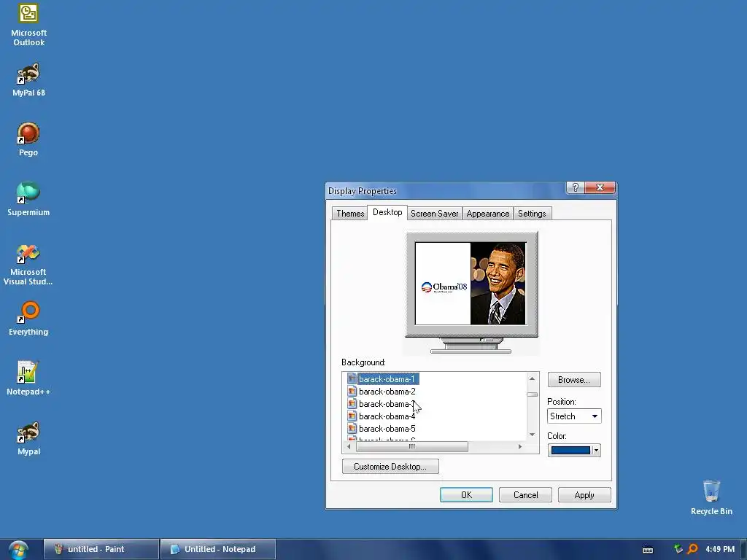Image resolution: width=747 pixels, height=560 pixels.
Task: Select the Pego desktop shortcut
Action: point(28,139)
